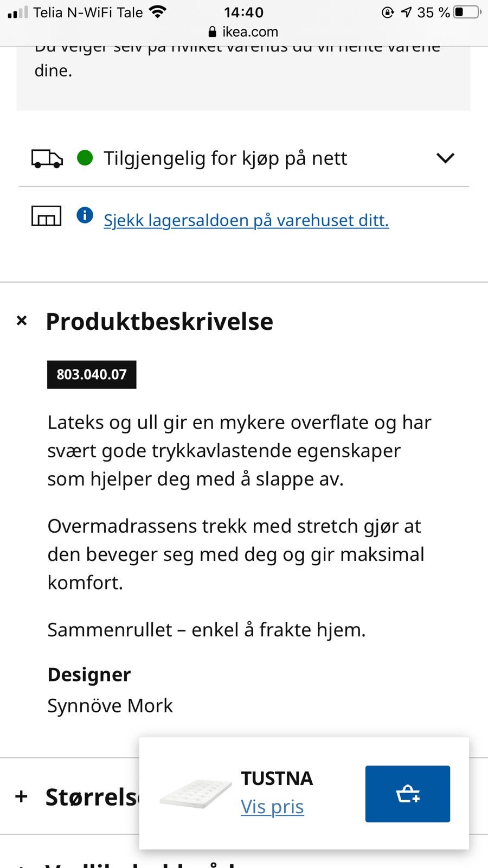Expand the Tilgjengelig for kjøp på nett section
The height and width of the screenshot is (868, 488).
(226, 158)
